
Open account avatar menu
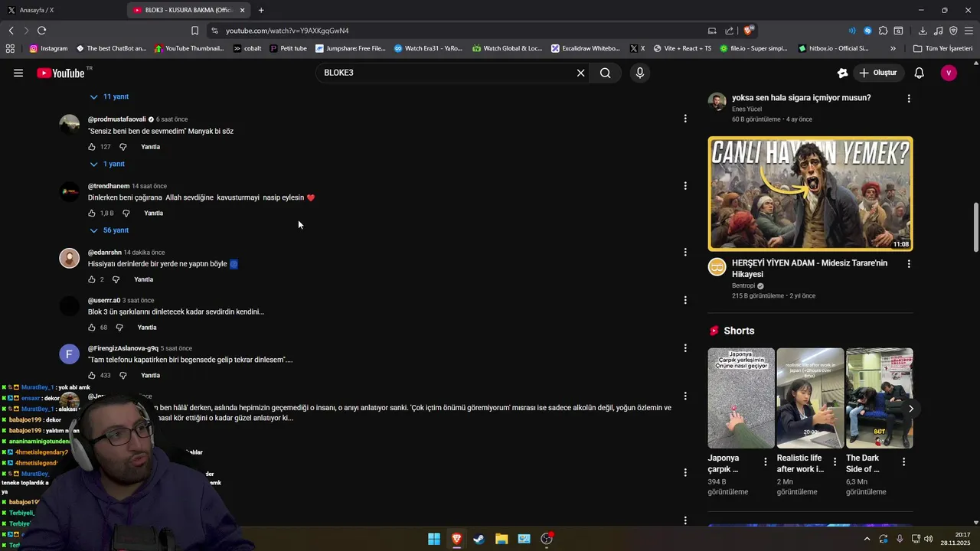point(949,73)
